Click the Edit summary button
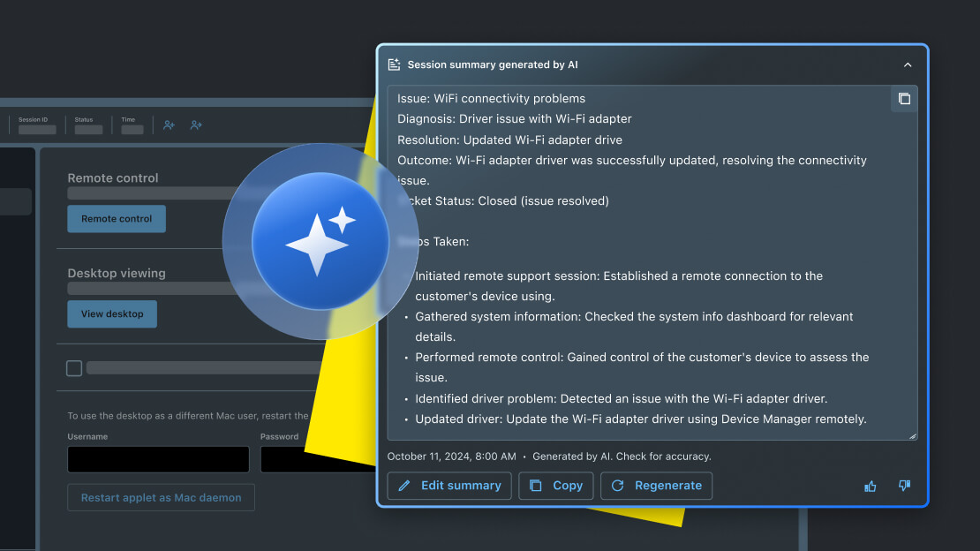The image size is (980, 551). click(449, 486)
